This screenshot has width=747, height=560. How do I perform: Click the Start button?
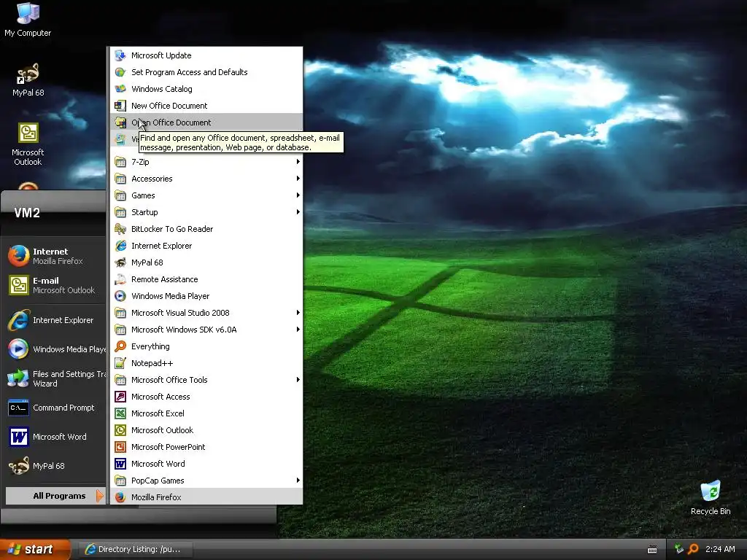(x=35, y=549)
